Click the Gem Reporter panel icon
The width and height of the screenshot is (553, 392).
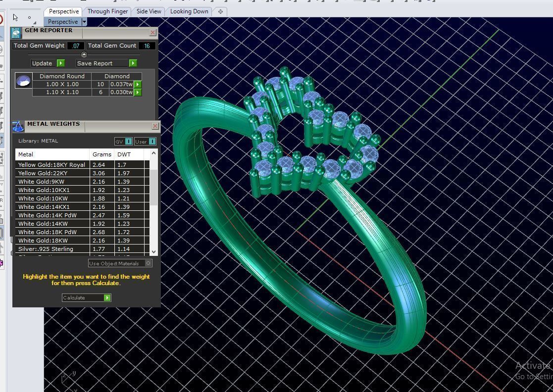click(16, 33)
